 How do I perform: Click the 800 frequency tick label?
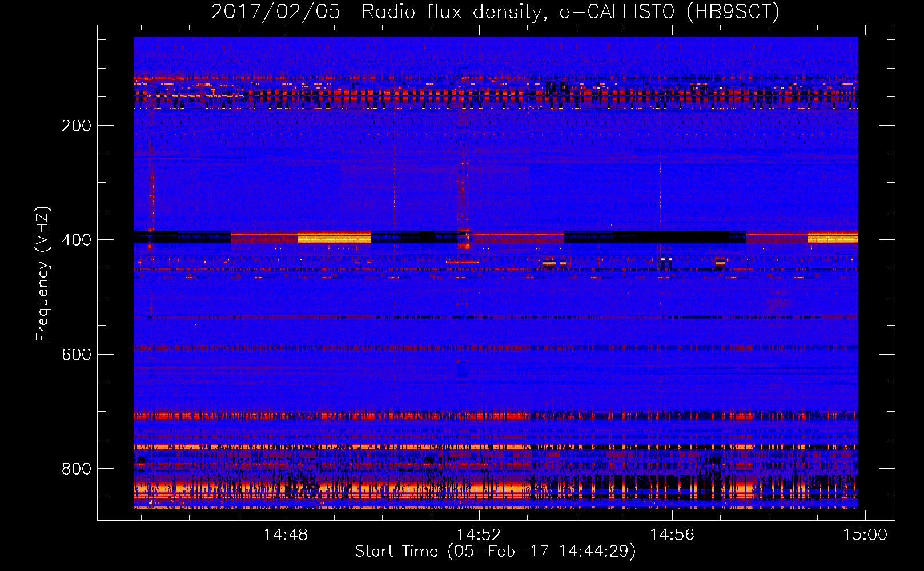point(77,469)
